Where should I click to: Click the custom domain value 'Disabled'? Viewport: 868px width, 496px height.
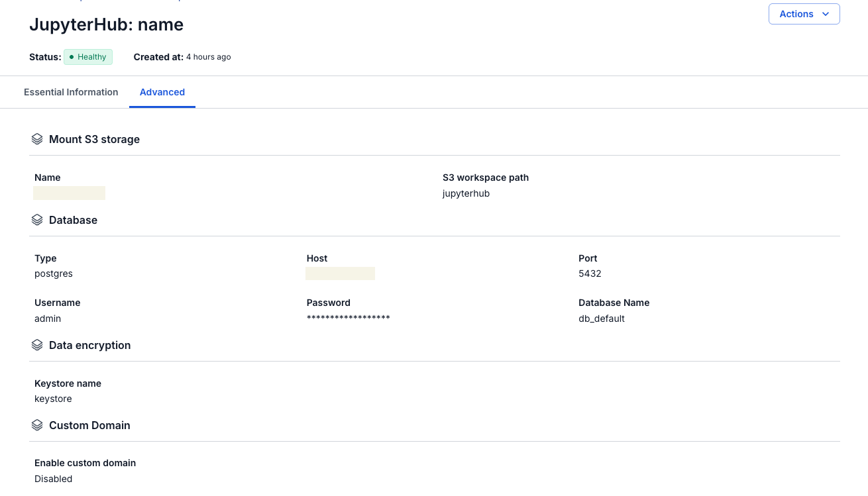pyautogui.click(x=54, y=479)
